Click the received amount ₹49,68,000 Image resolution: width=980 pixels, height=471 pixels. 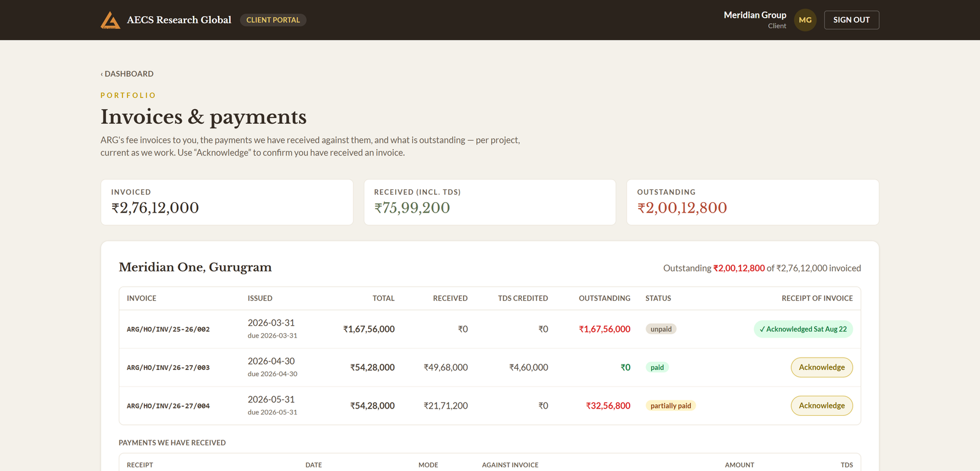(446, 367)
